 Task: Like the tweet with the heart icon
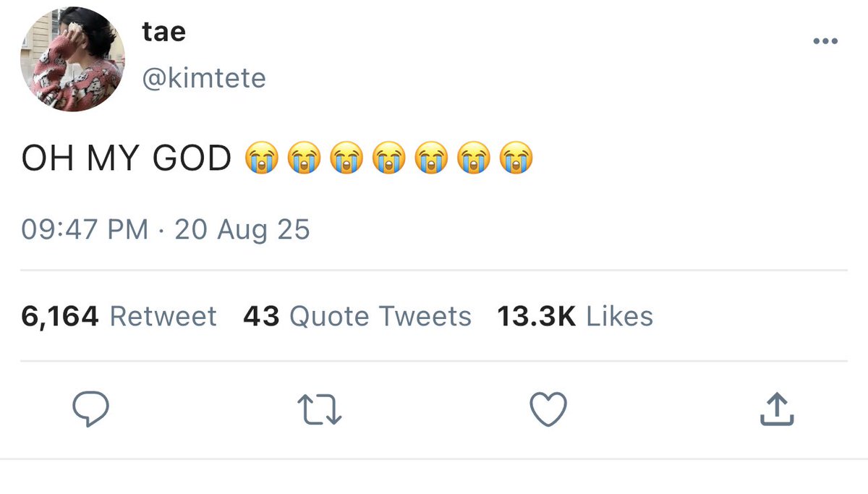point(548,409)
